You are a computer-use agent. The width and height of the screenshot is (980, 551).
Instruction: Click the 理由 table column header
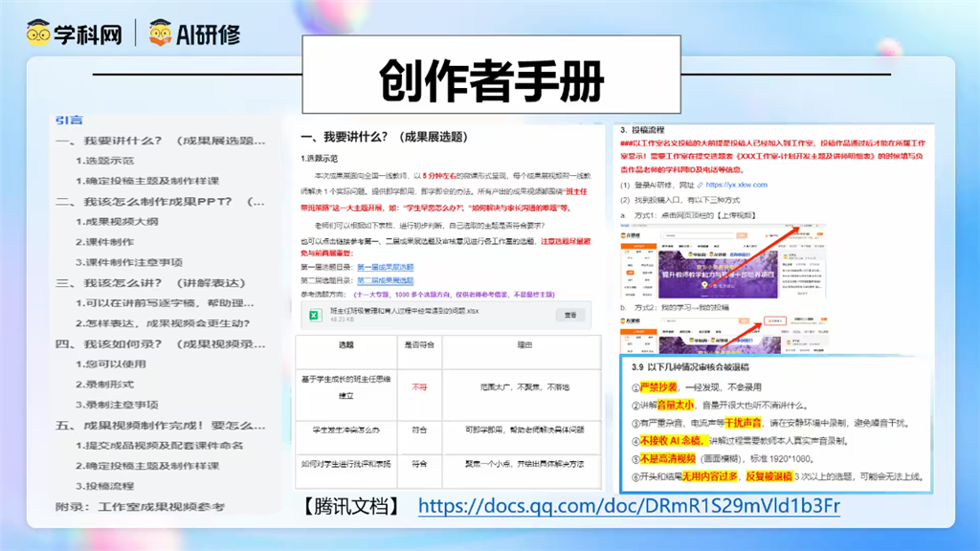[x=524, y=344]
